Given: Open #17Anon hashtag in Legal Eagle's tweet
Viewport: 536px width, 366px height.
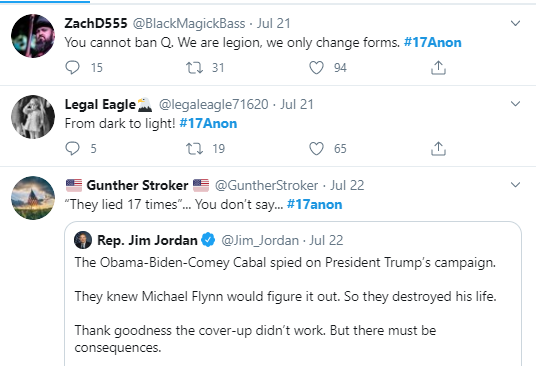Looking at the screenshot, I should coord(208,123).
